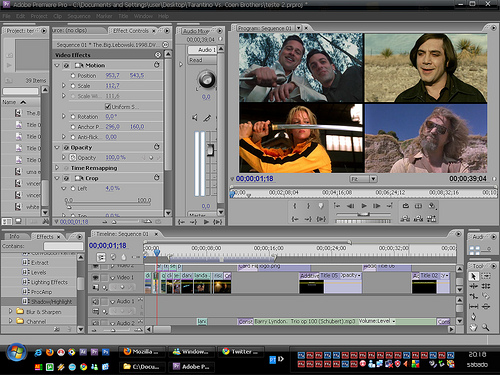Screen dimensions: 500x375
Task: Open Internet Explorer from quick launch
Action: (x=38, y=352)
